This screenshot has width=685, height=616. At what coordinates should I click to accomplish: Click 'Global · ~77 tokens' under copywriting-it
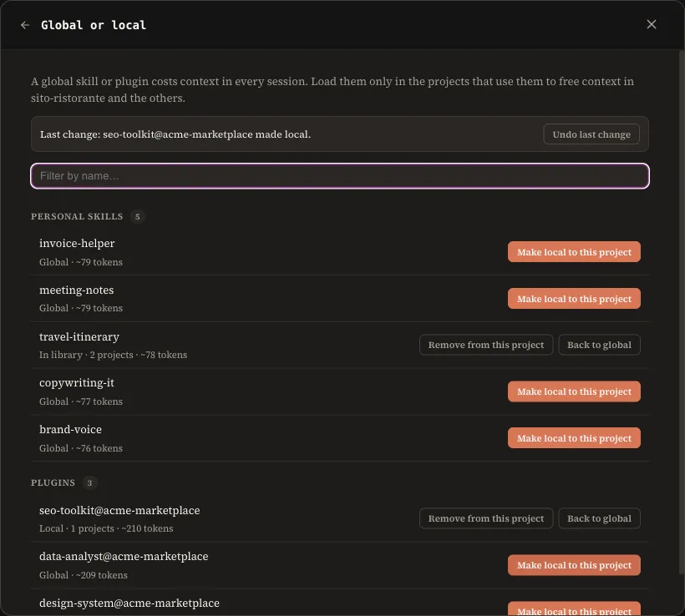point(81,401)
